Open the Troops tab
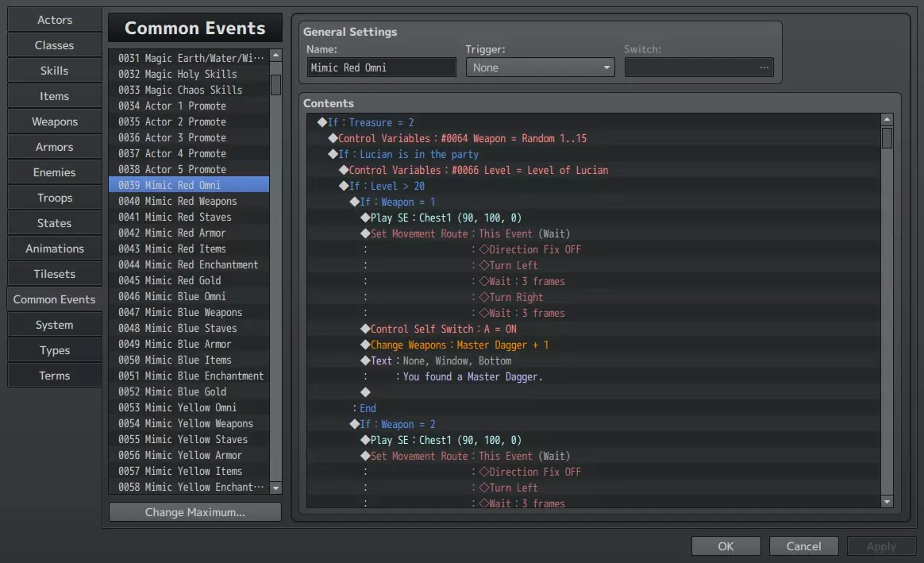The width and height of the screenshot is (924, 563). (x=54, y=198)
